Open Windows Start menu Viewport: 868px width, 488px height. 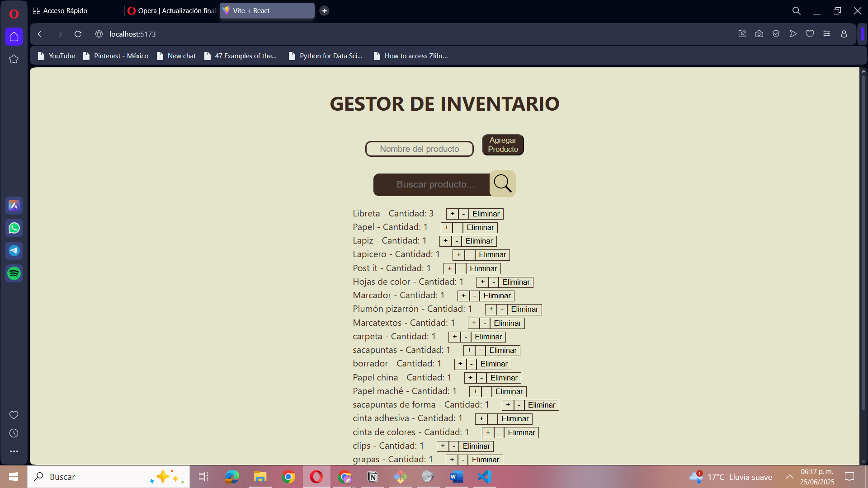14,477
